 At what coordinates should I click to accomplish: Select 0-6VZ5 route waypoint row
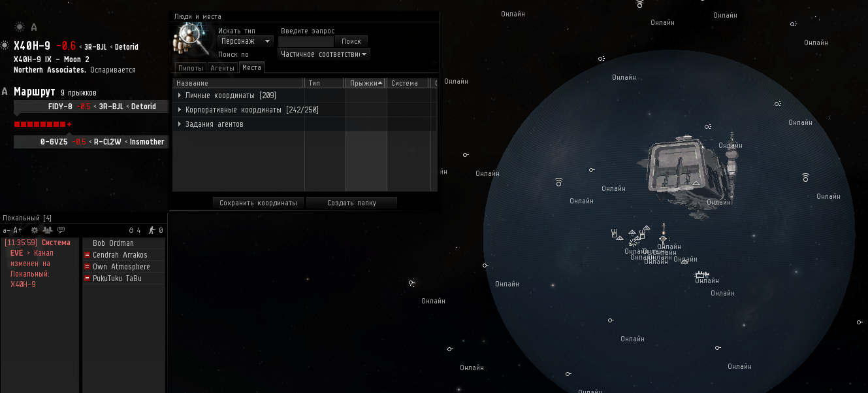point(91,142)
